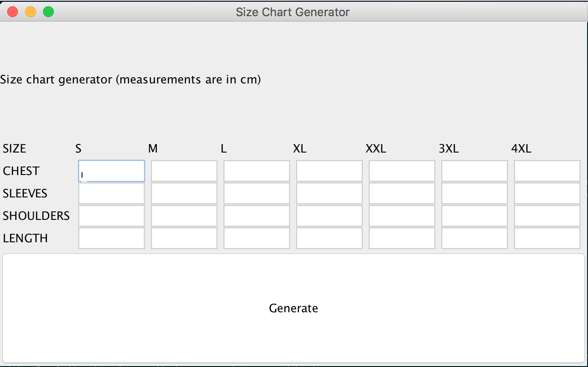Focus the CHEST input for size S
The width and height of the screenshot is (588, 367).
tap(112, 171)
